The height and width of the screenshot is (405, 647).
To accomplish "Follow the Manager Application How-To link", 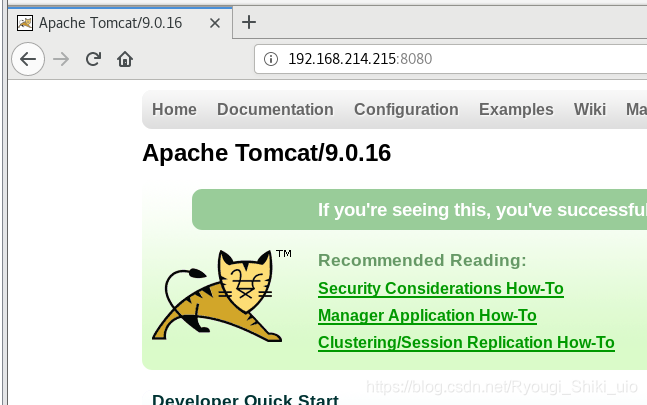I will (x=427, y=316).
